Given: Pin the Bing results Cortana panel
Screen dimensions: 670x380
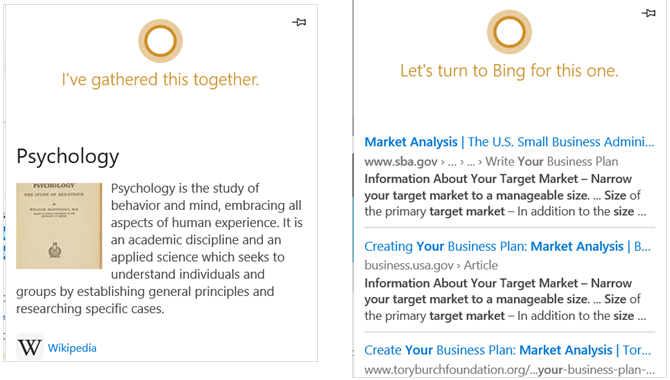Looking at the screenshot, I should (649, 13).
